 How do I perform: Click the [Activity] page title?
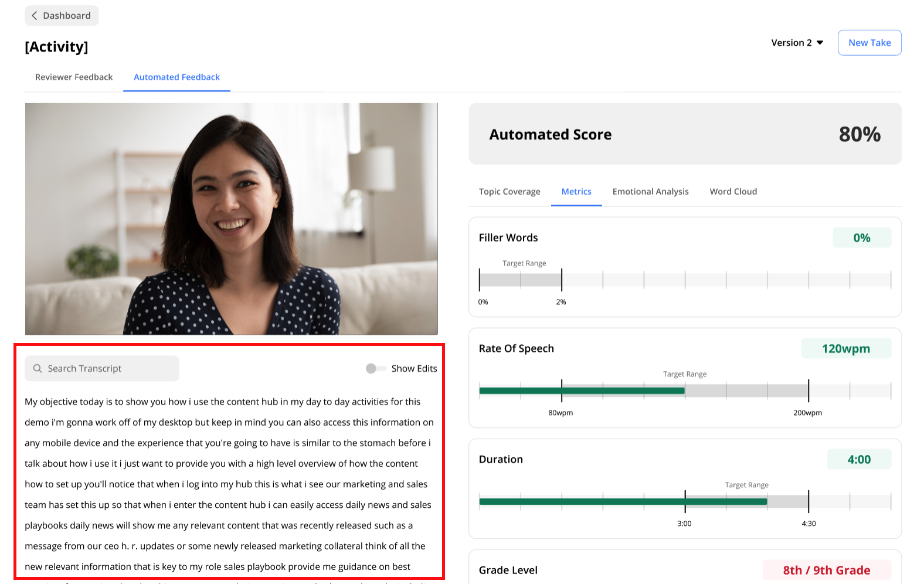tap(56, 46)
